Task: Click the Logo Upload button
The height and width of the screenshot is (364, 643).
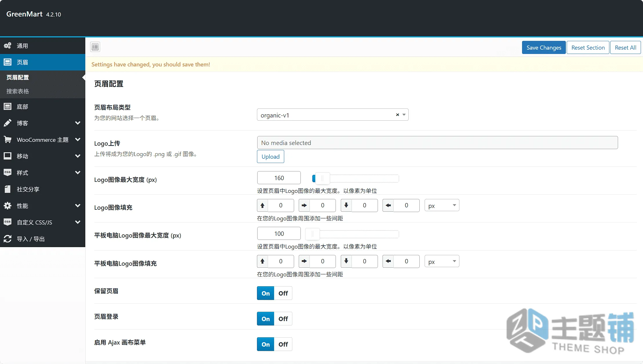Action: click(270, 157)
